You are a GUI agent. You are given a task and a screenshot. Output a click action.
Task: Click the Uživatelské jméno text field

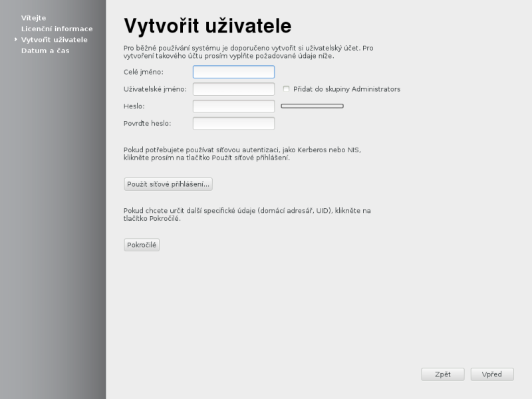click(x=233, y=88)
